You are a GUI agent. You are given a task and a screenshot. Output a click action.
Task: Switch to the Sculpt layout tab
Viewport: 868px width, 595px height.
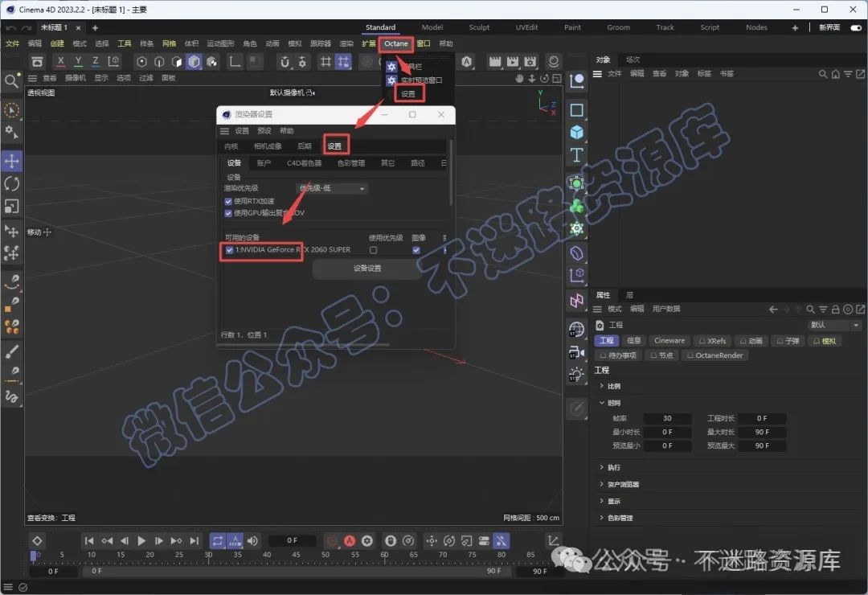[x=479, y=27]
